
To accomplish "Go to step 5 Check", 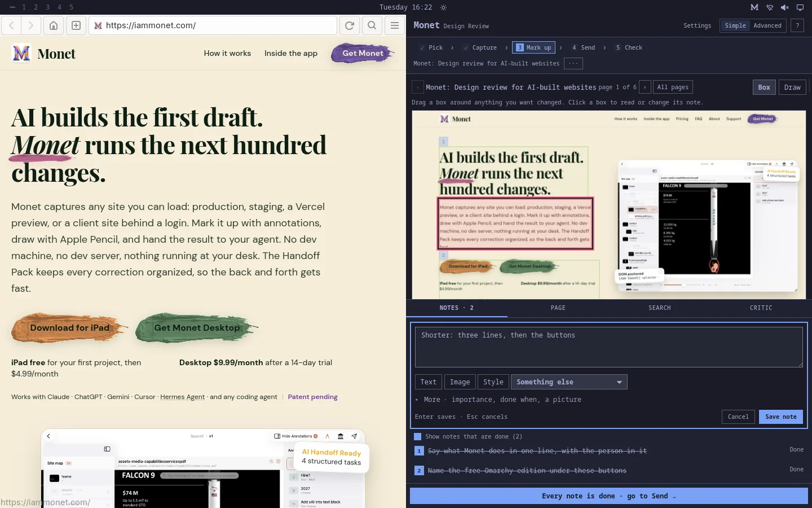I will (629, 47).
